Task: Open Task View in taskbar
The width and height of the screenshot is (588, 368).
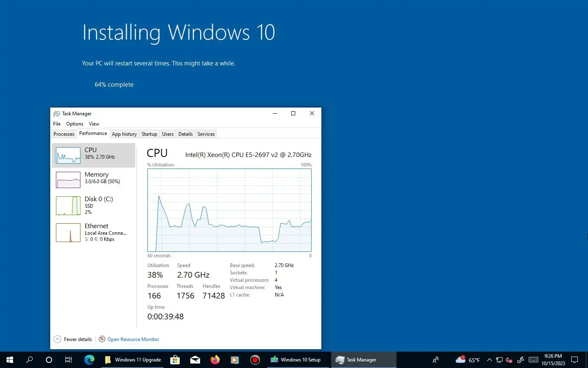Action: click(x=69, y=360)
